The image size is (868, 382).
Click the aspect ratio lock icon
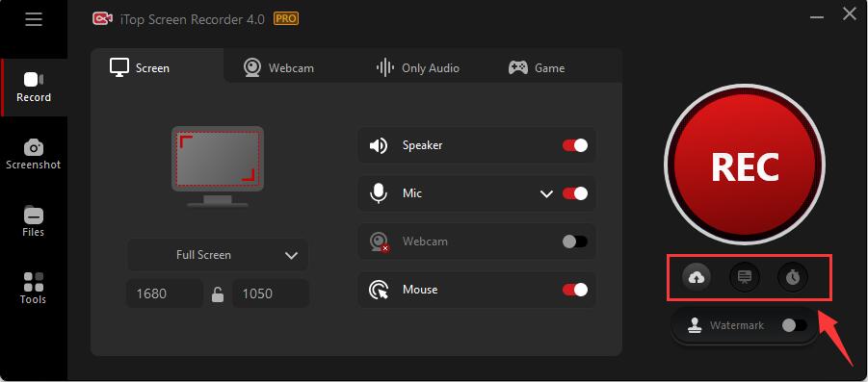click(x=218, y=294)
